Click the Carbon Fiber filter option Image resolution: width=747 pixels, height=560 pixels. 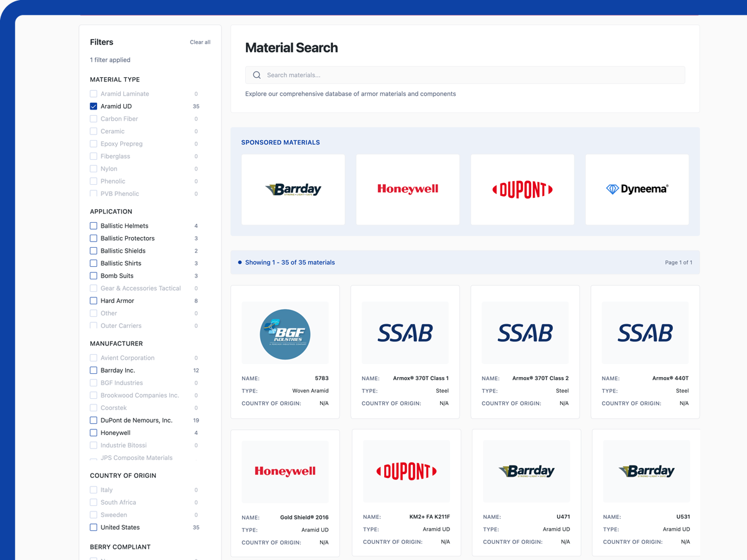pos(119,119)
